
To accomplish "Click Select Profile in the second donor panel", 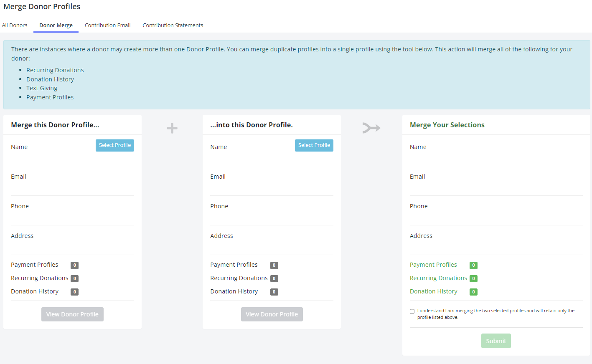I will pos(314,145).
